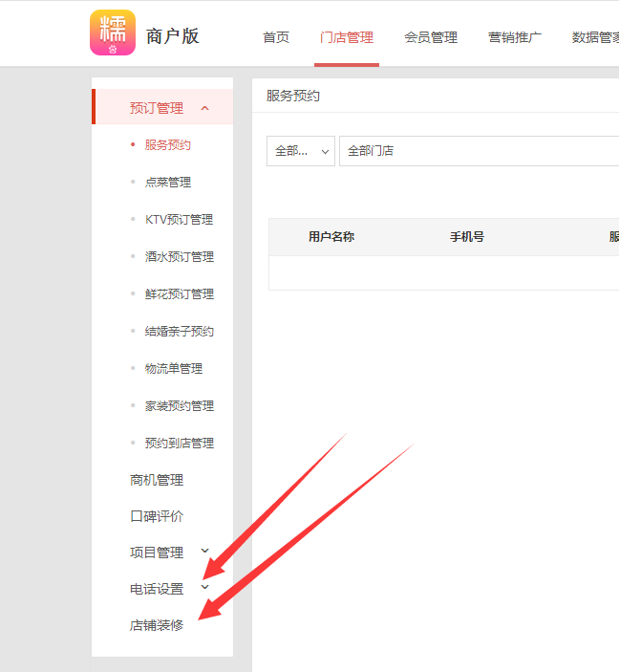Click the 手机号 column header
Viewport: 619px width, 672px height.
pyautogui.click(x=467, y=236)
